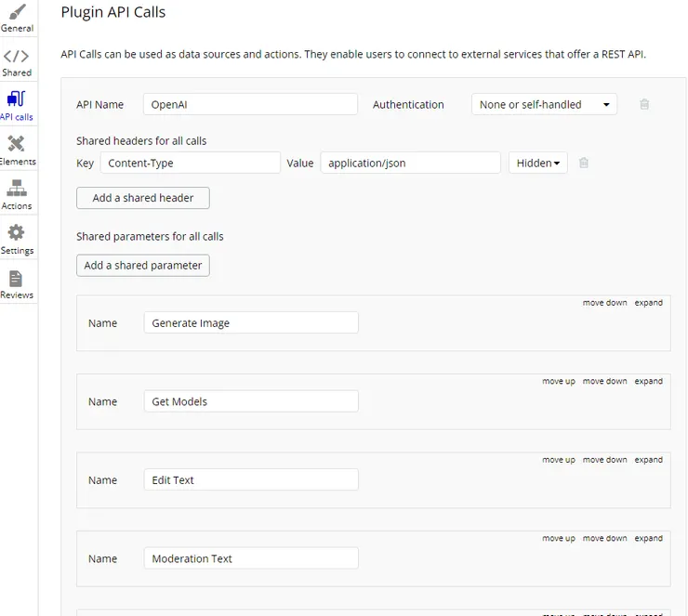
Task: Select the API calls sidebar icon
Action: [x=17, y=99]
